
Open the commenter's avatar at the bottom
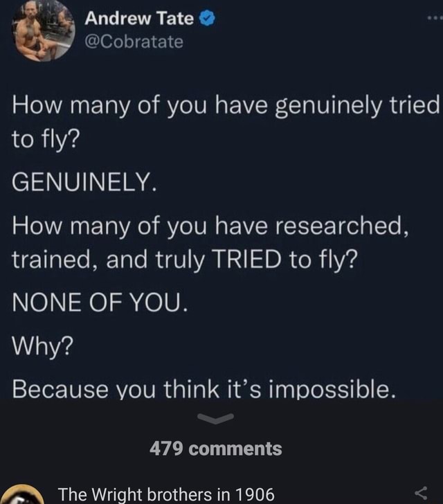pos(24,494)
